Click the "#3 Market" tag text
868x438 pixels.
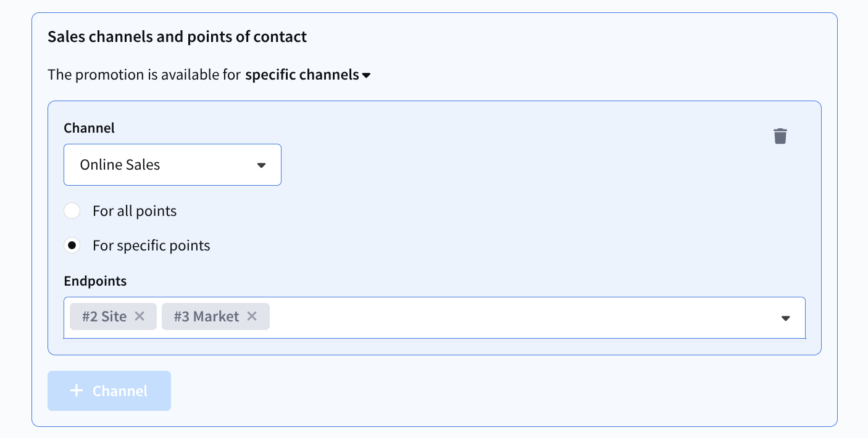tap(206, 316)
